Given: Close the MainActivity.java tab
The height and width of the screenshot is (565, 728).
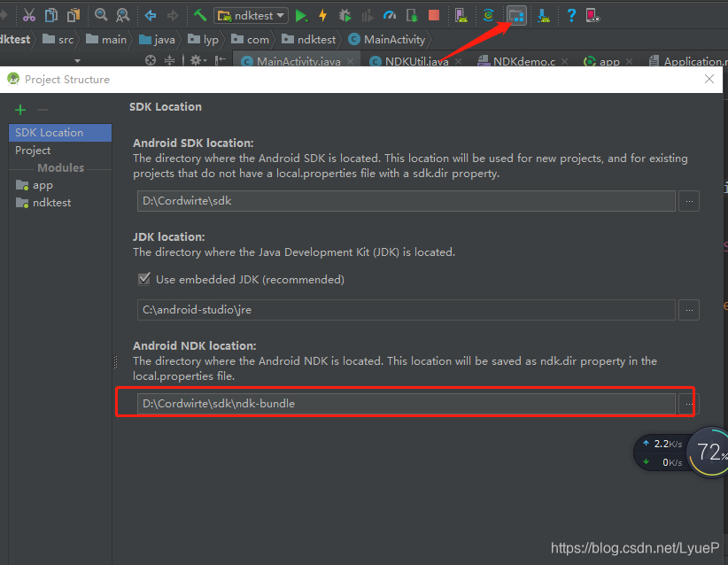Looking at the screenshot, I should coord(351,61).
